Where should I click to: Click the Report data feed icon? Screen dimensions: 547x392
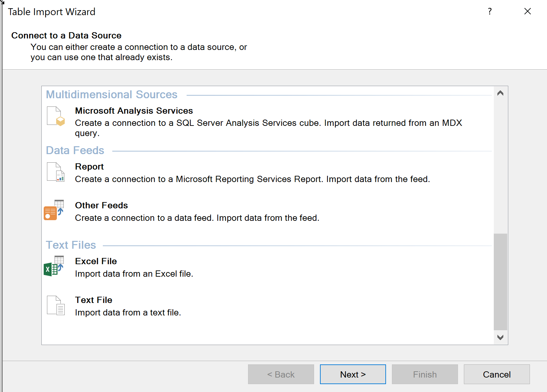[x=56, y=172]
